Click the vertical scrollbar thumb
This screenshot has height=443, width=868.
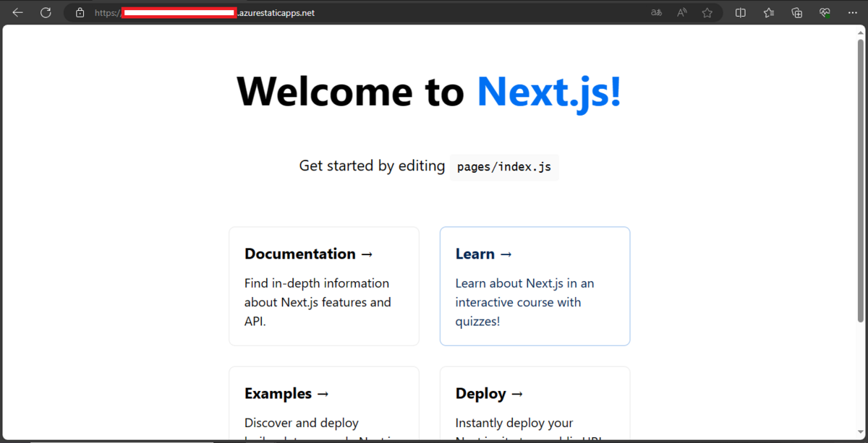860,181
